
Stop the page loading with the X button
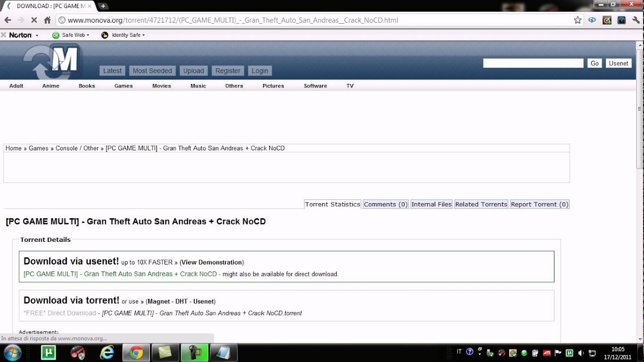coord(34,20)
